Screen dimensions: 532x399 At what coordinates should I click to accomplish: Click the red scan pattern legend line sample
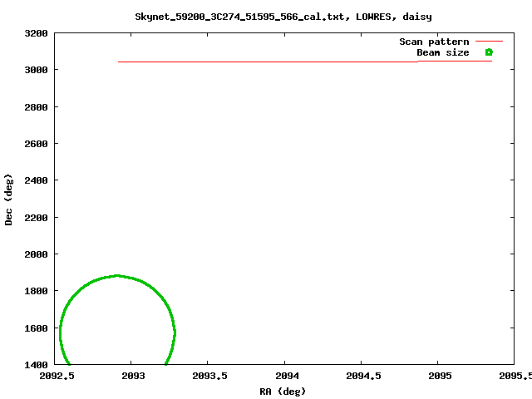click(489, 41)
